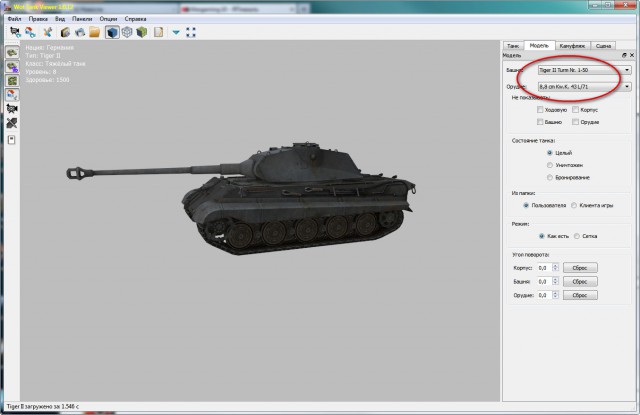This screenshot has width=640, height=415.
Task: Select the Уничтожен tank state radio
Action: (550, 165)
